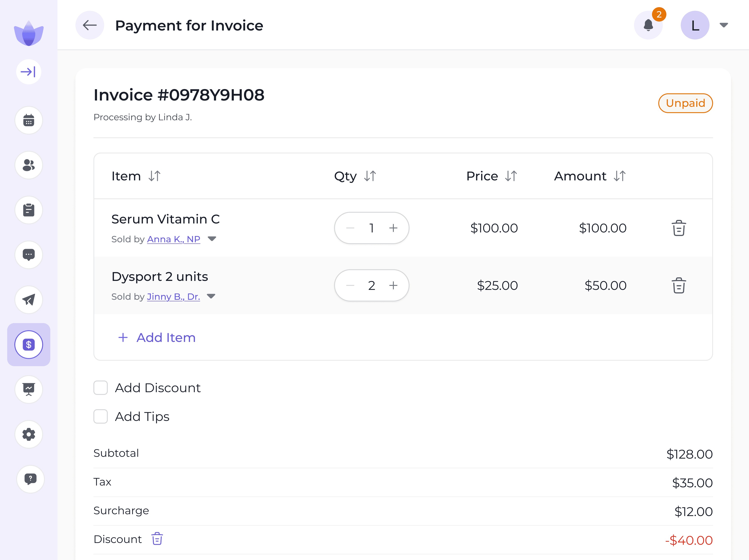The height and width of the screenshot is (560, 749).
Task: Open the payments dollar icon in sidebar
Action: point(29,344)
